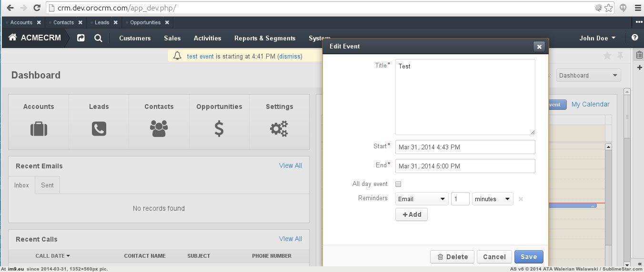Switch to the Sent emails tab

[x=47, y=185]
